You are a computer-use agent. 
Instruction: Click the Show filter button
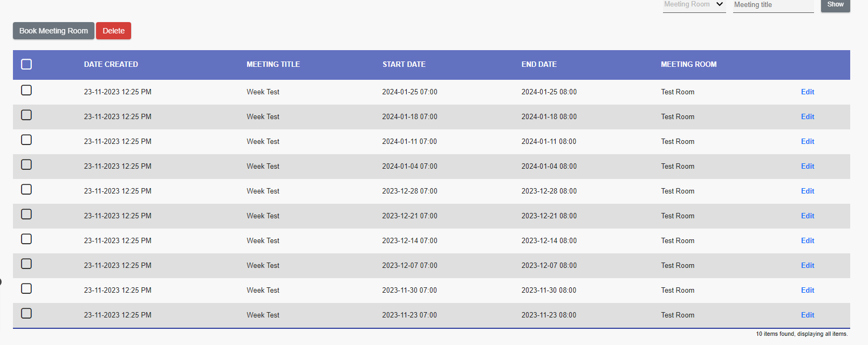tap(835, 5)
